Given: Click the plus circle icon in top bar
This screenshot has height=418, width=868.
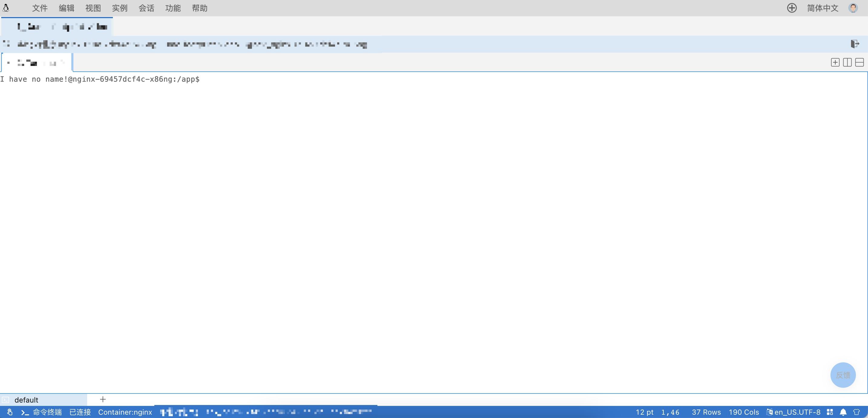Looking at the screenshot, I should click(791, 8).
